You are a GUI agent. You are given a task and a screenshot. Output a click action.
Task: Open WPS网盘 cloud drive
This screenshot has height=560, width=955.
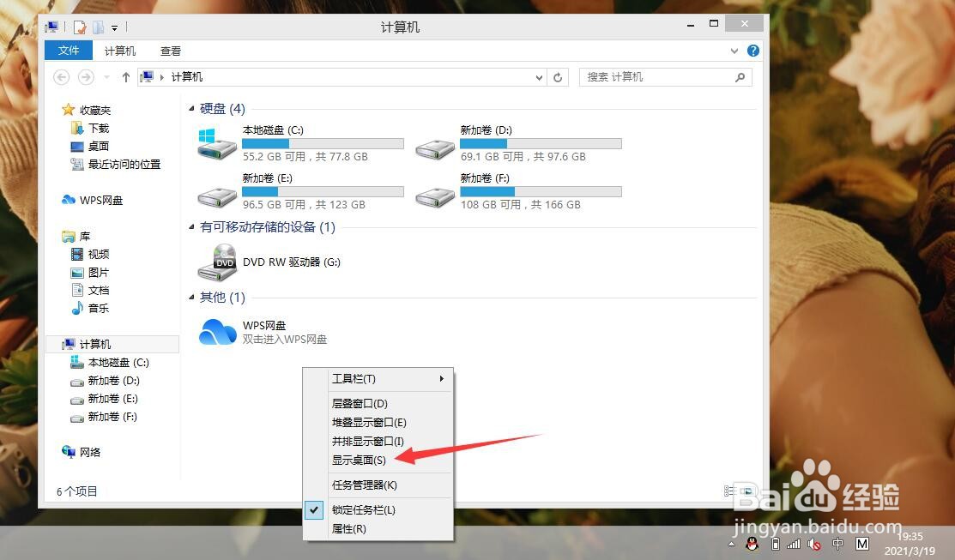217,330
